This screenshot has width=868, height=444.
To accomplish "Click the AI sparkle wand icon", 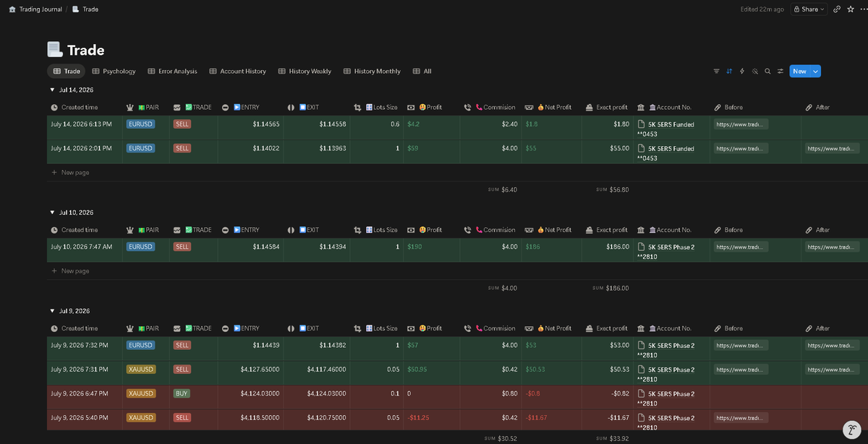I will (754, 72).
